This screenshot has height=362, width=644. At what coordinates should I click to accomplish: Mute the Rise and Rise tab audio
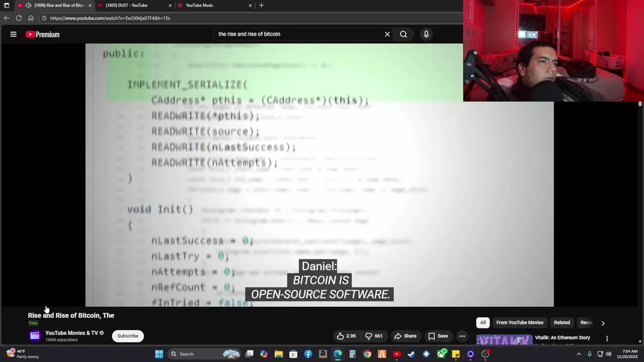pos(28,6)
